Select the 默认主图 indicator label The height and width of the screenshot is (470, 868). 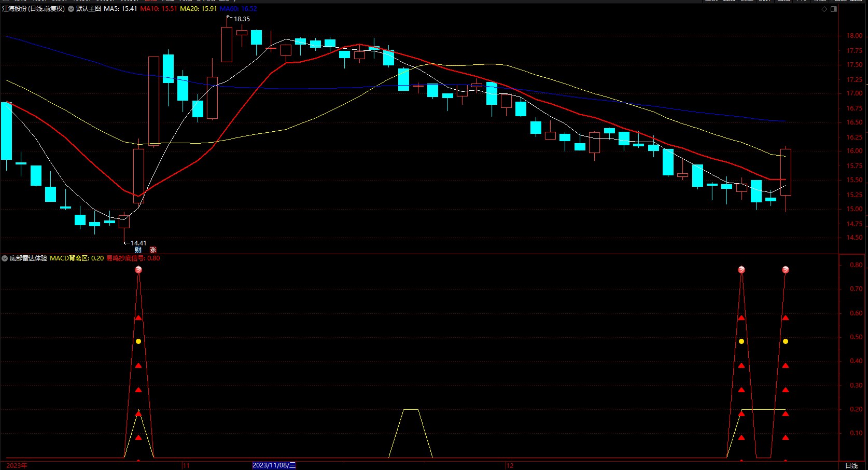tap(89, 9)
